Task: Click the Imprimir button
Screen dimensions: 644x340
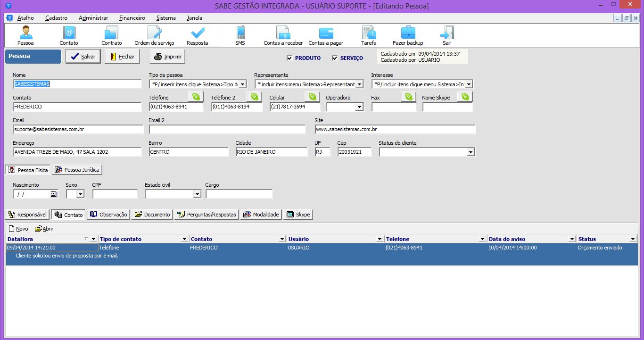Action: click(167, 57)
